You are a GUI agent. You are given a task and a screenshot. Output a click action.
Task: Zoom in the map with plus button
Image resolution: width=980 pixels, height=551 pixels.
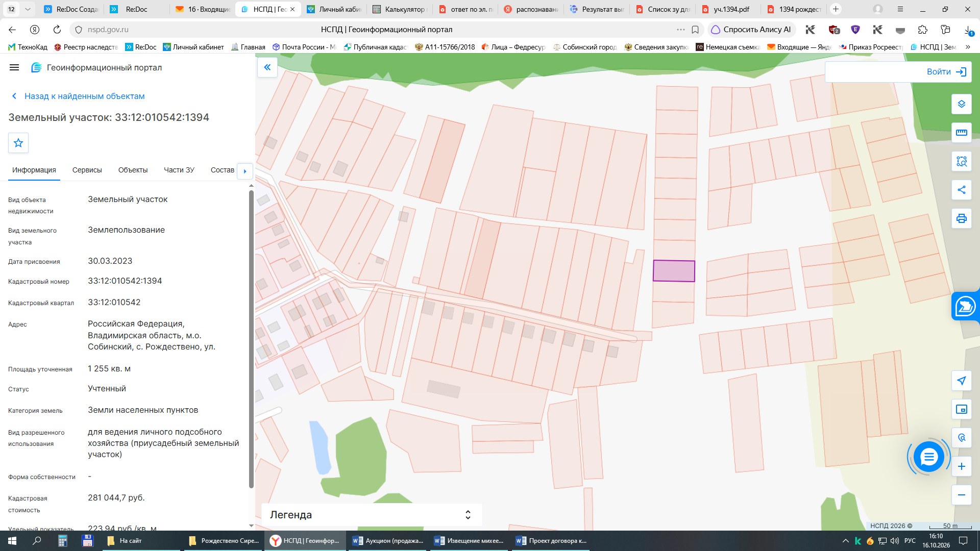click(x=962, y=466)
